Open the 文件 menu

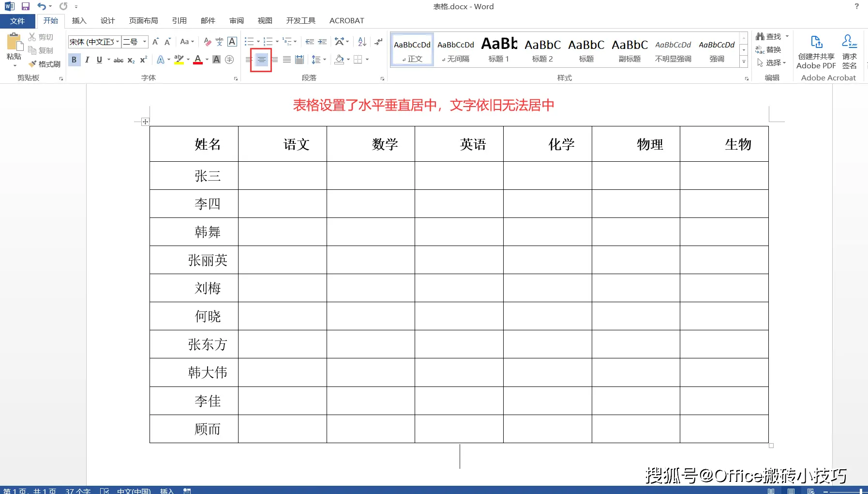17,20
